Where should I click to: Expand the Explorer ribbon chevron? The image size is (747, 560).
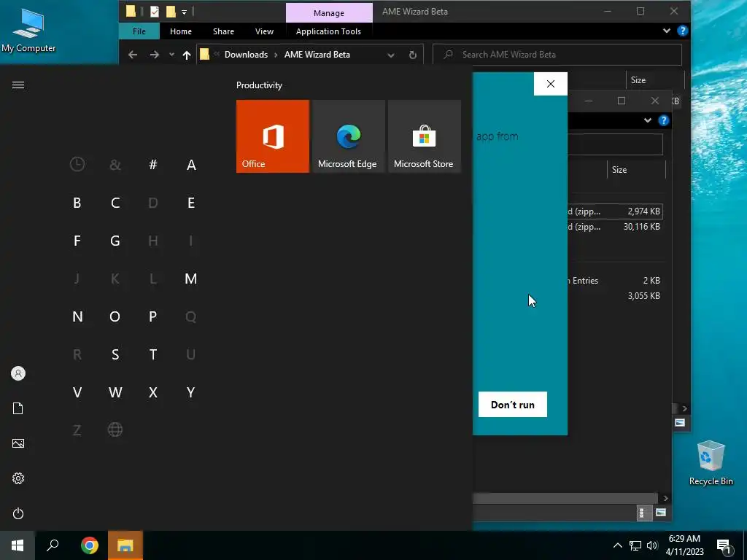pyautogui.click(x=667, y=31)
